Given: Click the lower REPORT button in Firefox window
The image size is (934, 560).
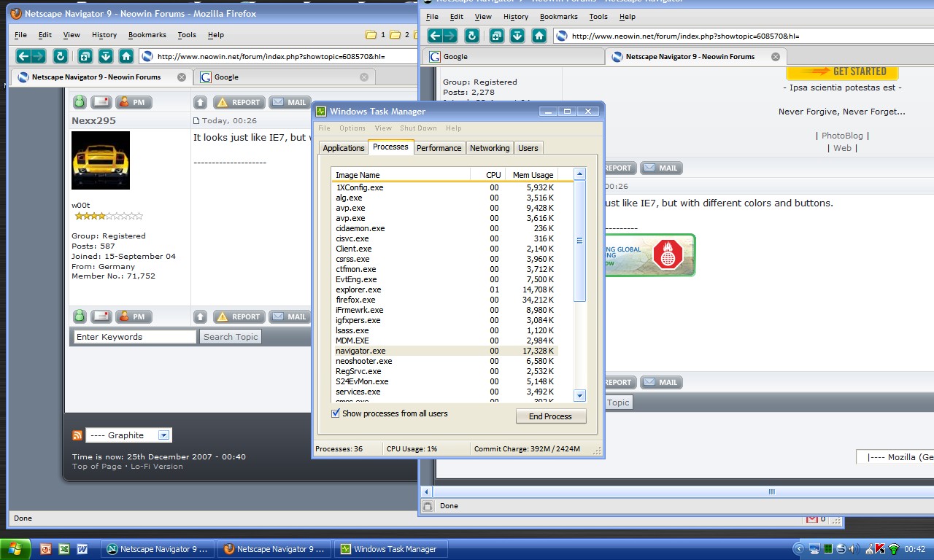Looking at the screenshot, I should click(x=239, y=316).
